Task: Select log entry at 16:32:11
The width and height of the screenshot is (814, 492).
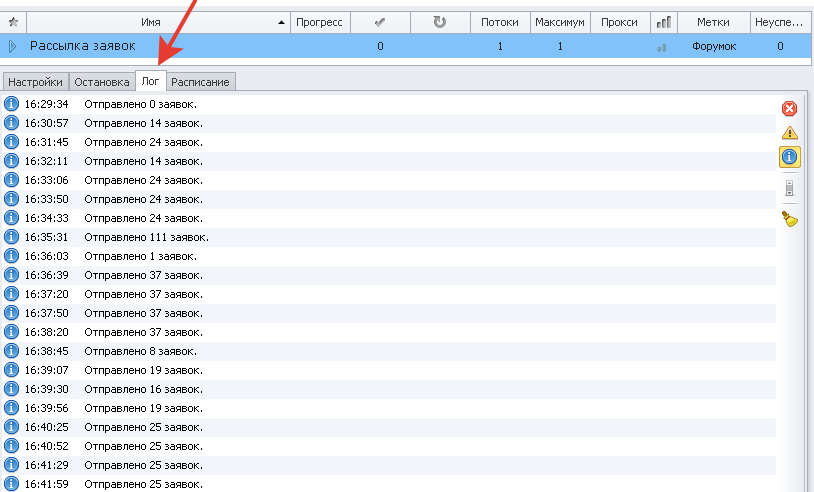Action: tap(388, 161)
